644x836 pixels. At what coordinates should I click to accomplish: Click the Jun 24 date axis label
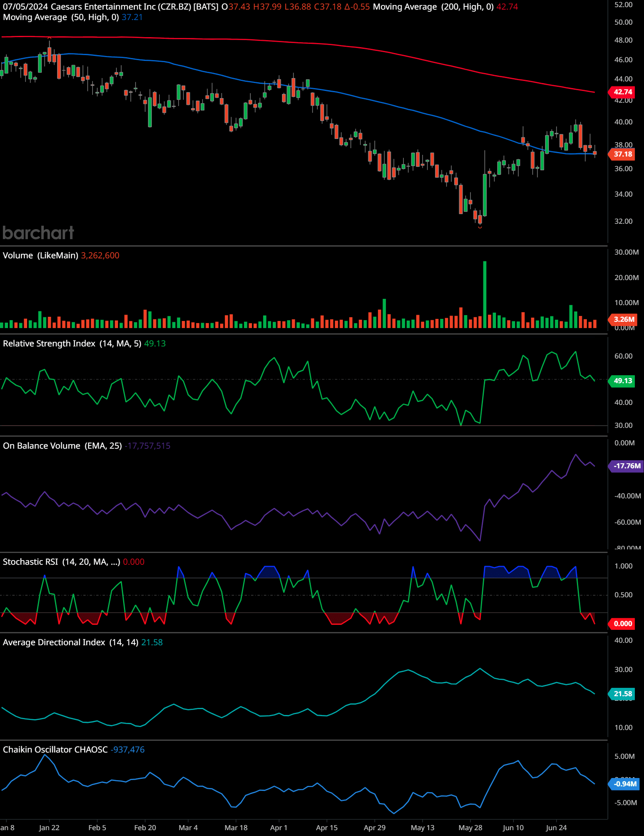coord(556,828)
